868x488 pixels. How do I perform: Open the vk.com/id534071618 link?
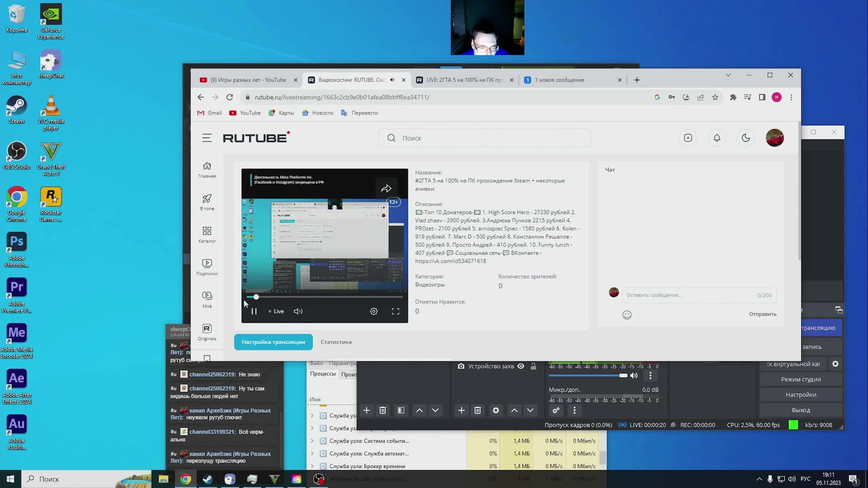(x=450, y=261)
